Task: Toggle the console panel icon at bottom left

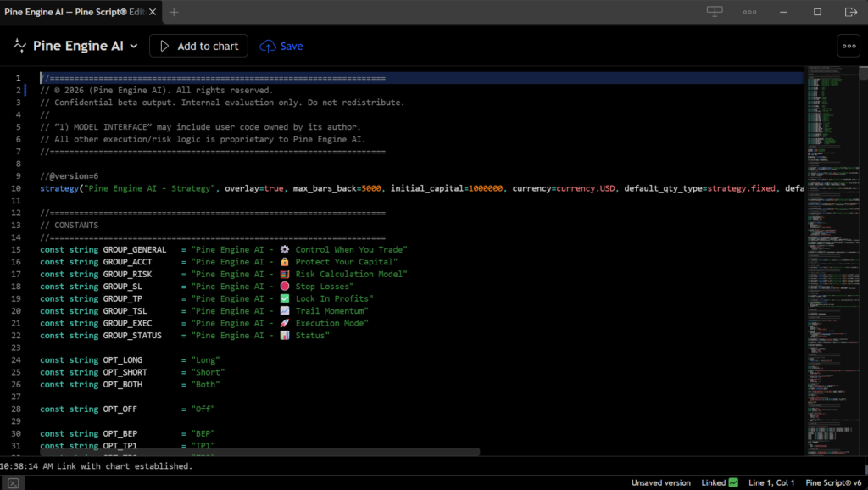Action: point(13,482)
